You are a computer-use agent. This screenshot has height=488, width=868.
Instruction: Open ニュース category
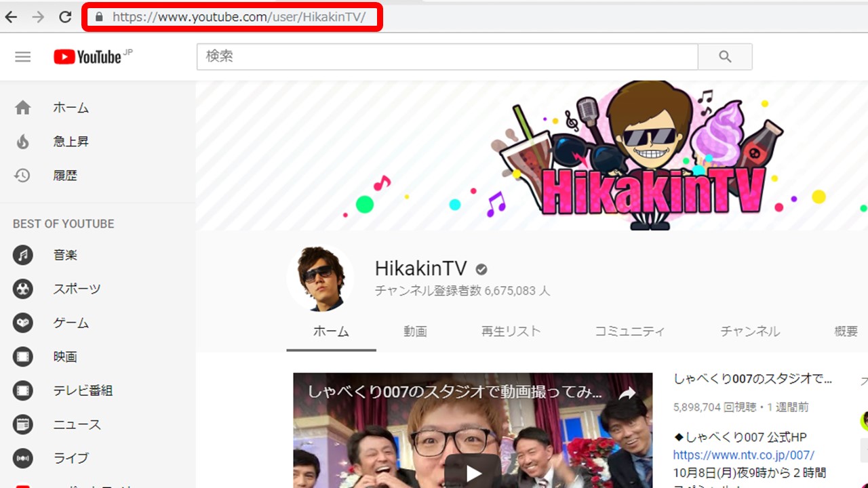pyautogui.click(x=77, y=424)
